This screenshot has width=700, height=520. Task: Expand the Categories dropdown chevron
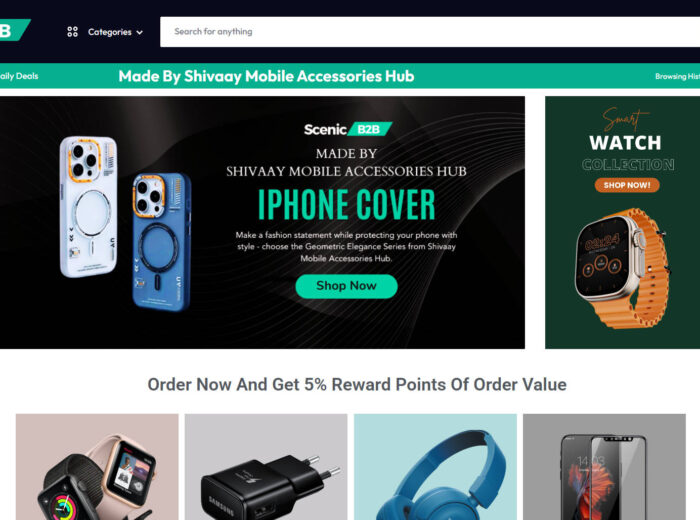click(140, 33)
